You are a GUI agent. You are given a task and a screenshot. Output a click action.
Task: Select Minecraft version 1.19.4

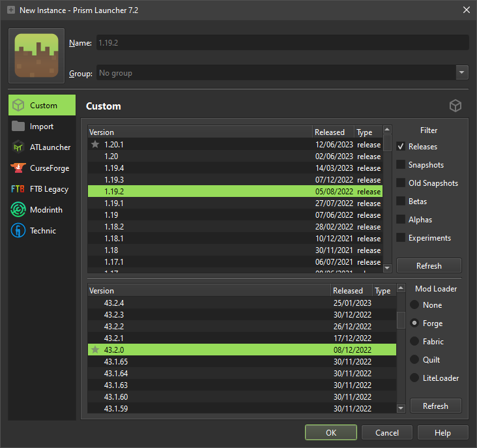(235, 168)
